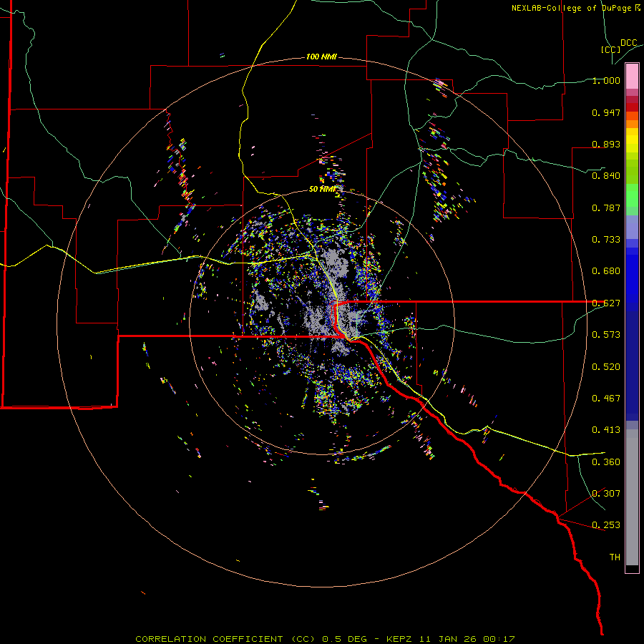The image size is (644, 644).
Task: Click the 0.947 legend value
Action: click(x=606, y=112)
